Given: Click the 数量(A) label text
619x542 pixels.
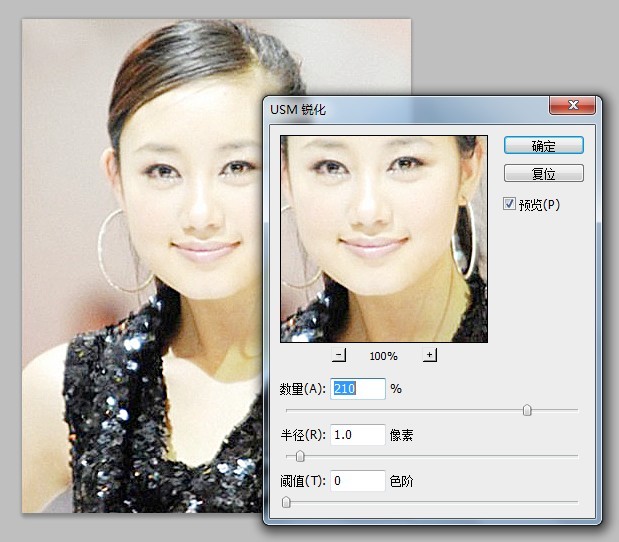Looking at the screenshot, I should pos(303,389).
